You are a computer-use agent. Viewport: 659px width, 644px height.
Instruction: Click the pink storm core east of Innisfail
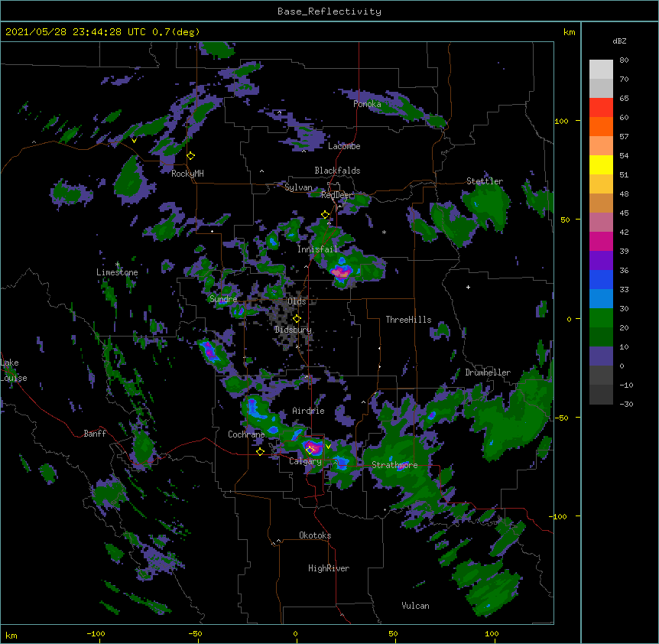tap(341, 272)
